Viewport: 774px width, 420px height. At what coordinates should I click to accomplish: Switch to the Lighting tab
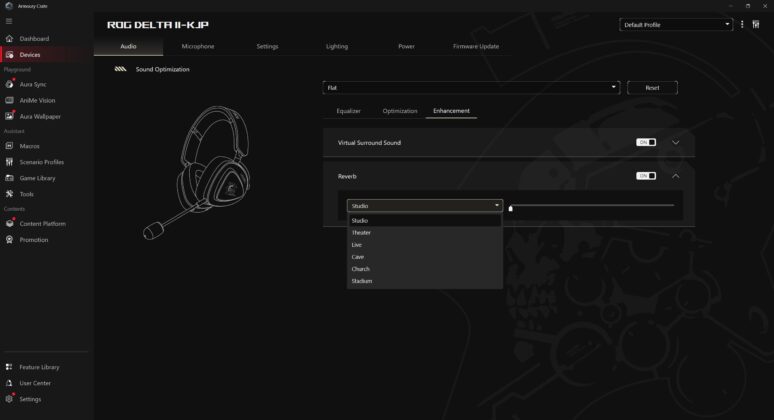click(337, 46)
